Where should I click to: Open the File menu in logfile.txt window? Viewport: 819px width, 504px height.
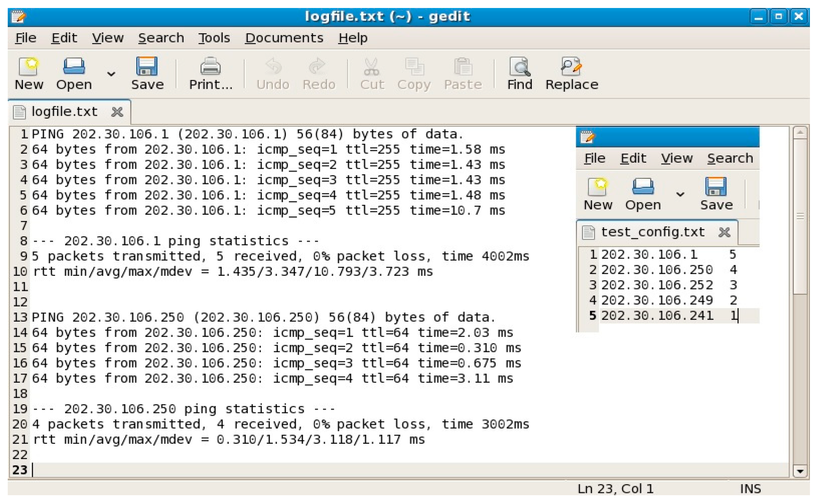click(26, 38)
